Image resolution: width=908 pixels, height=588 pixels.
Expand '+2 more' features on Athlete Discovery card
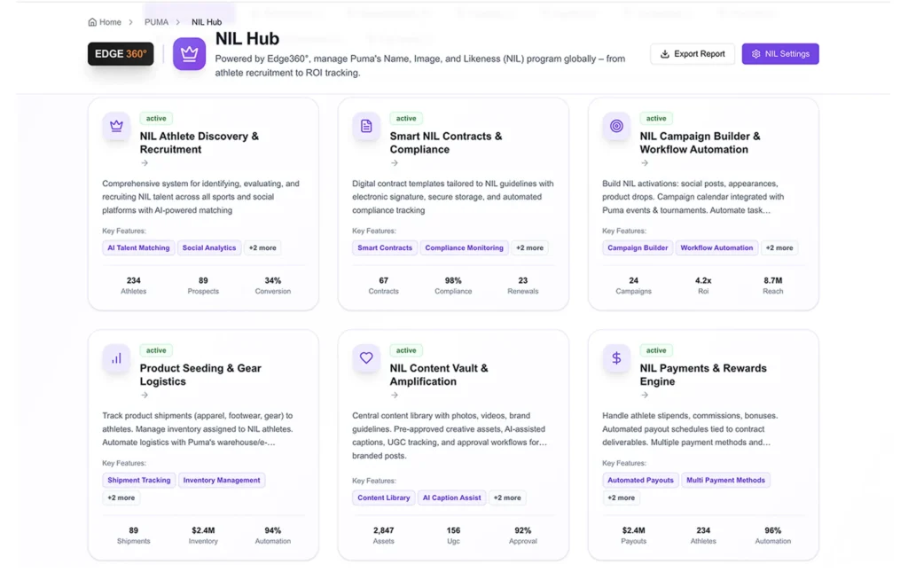262,248
